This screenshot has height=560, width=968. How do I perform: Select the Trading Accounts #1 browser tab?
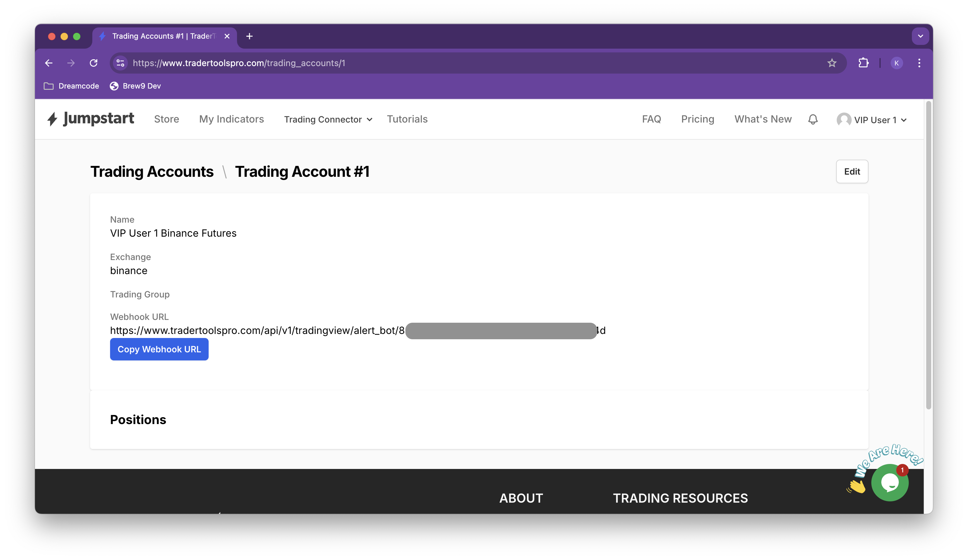click(164, 36)
